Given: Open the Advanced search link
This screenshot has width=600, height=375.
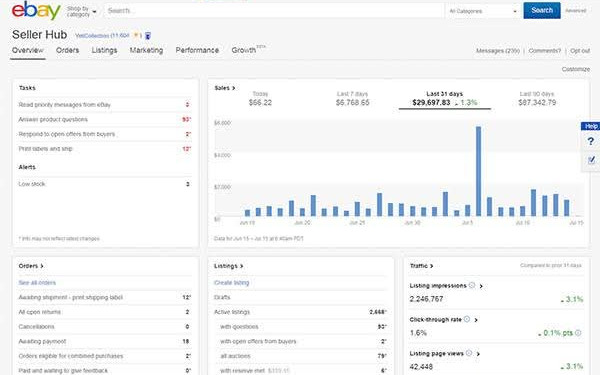Looking at the screenshot, I should (x=576, y=11).
